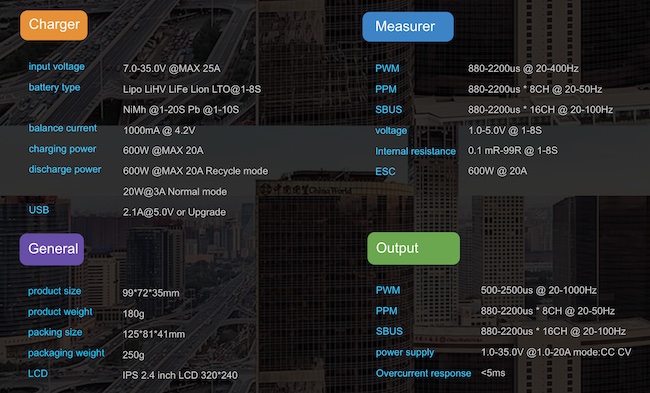Select the USB label in Charger

coord(39,210)
